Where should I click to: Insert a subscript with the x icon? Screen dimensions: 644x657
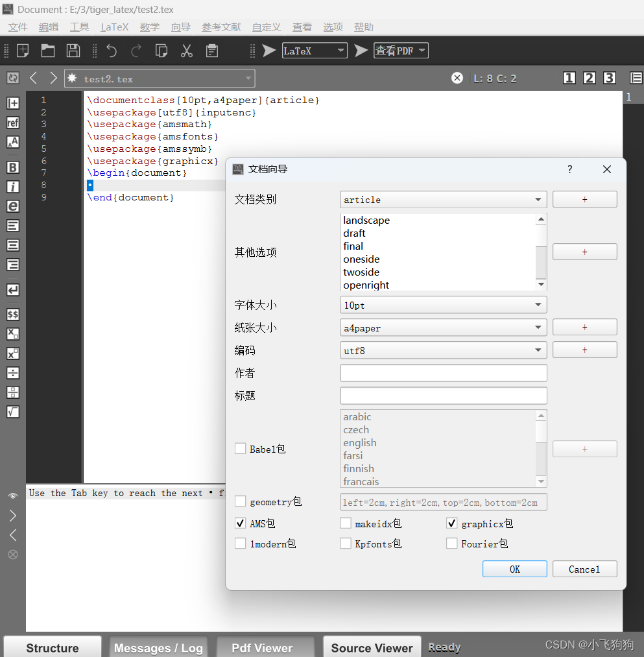click(x=12, y=333)
